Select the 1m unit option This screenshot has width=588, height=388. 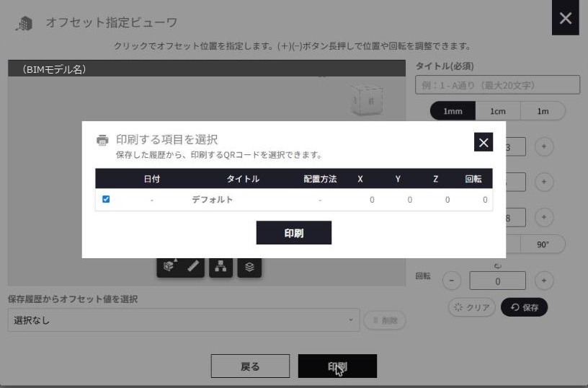pyautogui.click(x=543, y=111)
